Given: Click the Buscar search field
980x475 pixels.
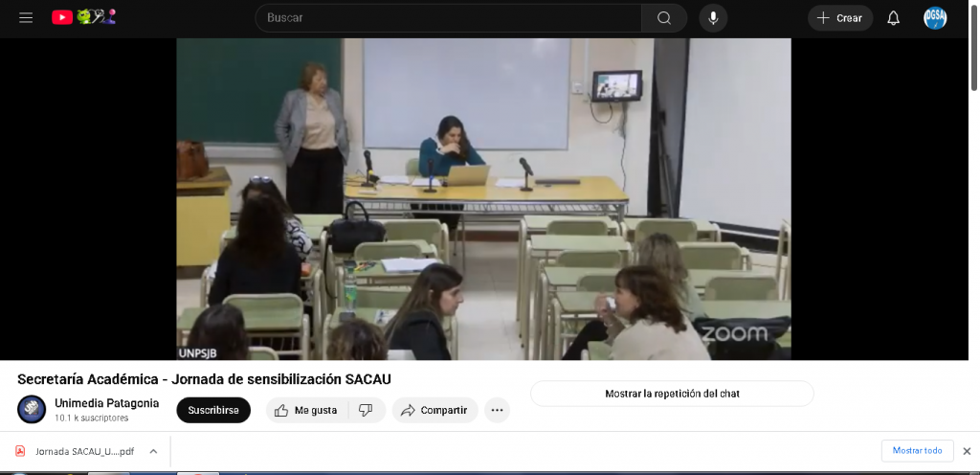Looking at the screenshot, I should 448,18.
